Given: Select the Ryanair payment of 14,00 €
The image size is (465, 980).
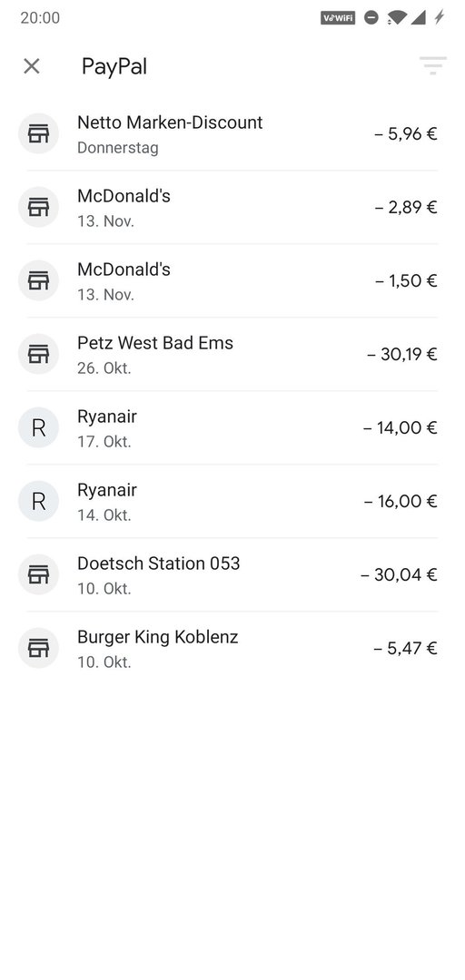Looking at the screenshot, I should 232,427.
